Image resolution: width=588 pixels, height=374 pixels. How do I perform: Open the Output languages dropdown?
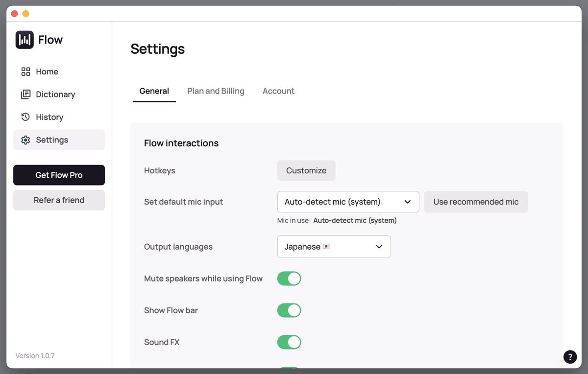334,247
